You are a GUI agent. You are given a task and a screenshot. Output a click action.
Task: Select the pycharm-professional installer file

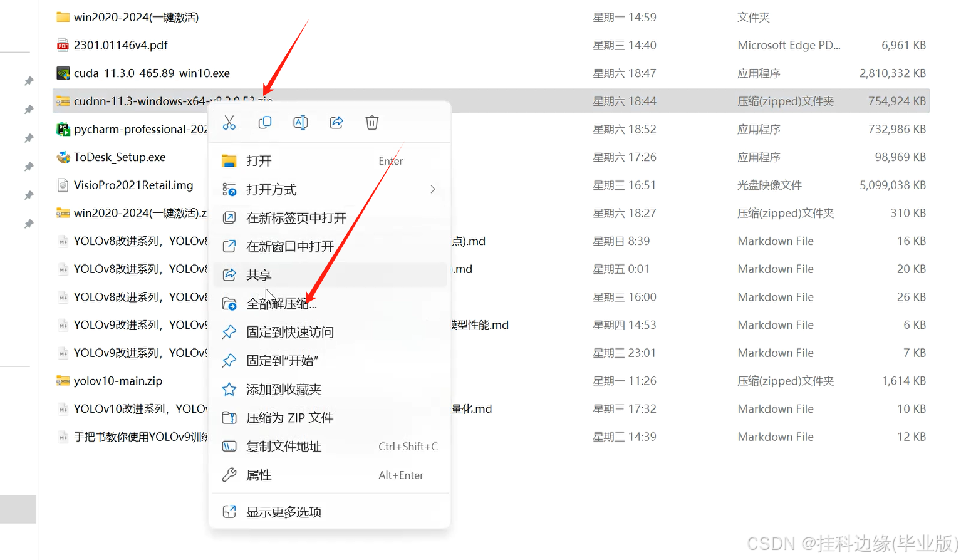click(141, 129)
